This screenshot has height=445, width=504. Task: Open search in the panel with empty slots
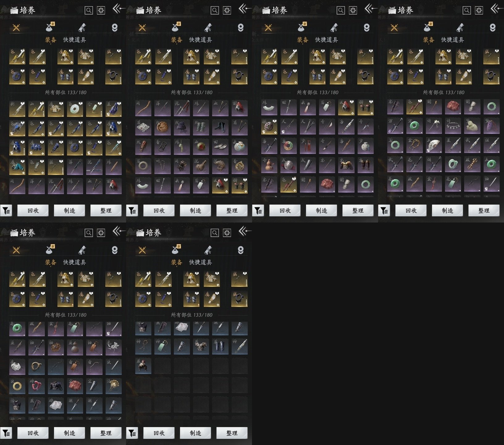click(215, 233)
